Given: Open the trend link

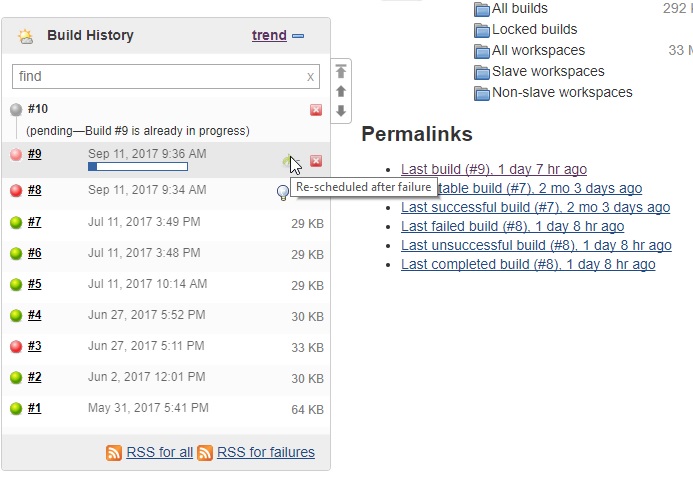Looking at the screenshot, I should [x=269, y=36].
